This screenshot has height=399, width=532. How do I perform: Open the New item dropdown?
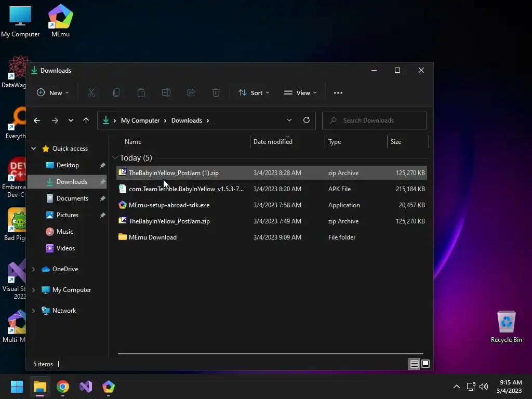[x=53, y=92]
